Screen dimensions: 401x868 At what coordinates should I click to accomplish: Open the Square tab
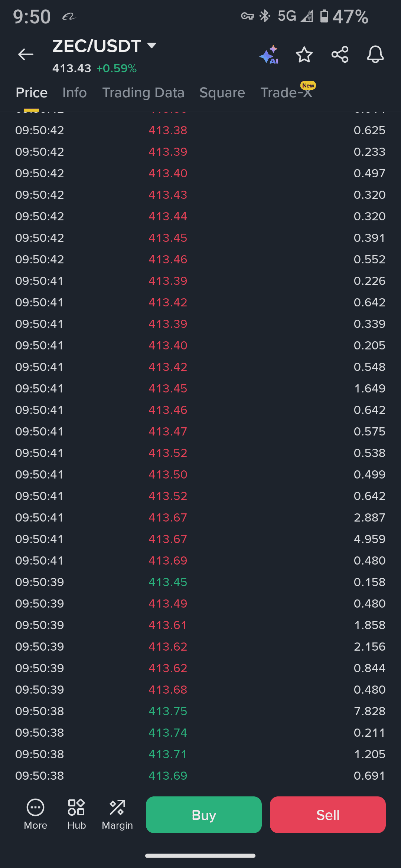click(x=222, y=93)
